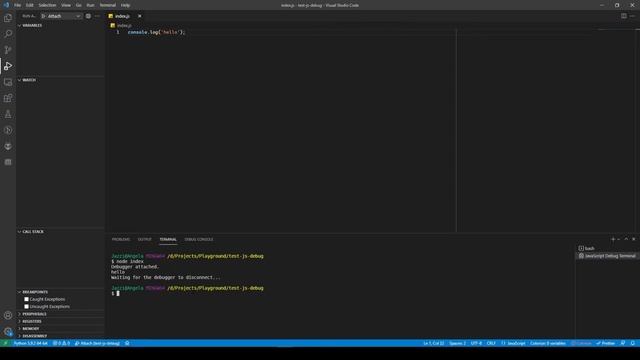Create a new terminal with plus icon
The image size is (640, 360).
pyautogui.click(x=613, y=239)
